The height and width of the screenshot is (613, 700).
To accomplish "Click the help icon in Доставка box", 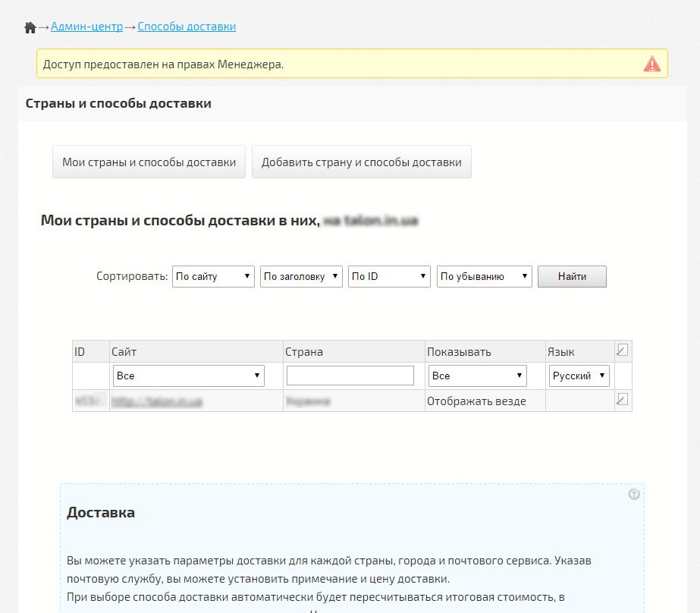I will click(x=634, y=494).
